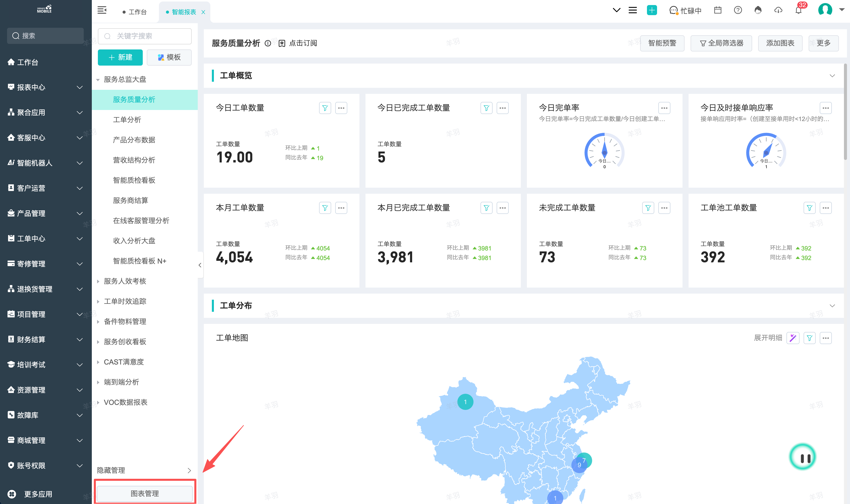Image resolution: width=850 pixels, height=504 pixels.
Task: Show info for 服务质量分析 title
Action: (x=268, y=43)
